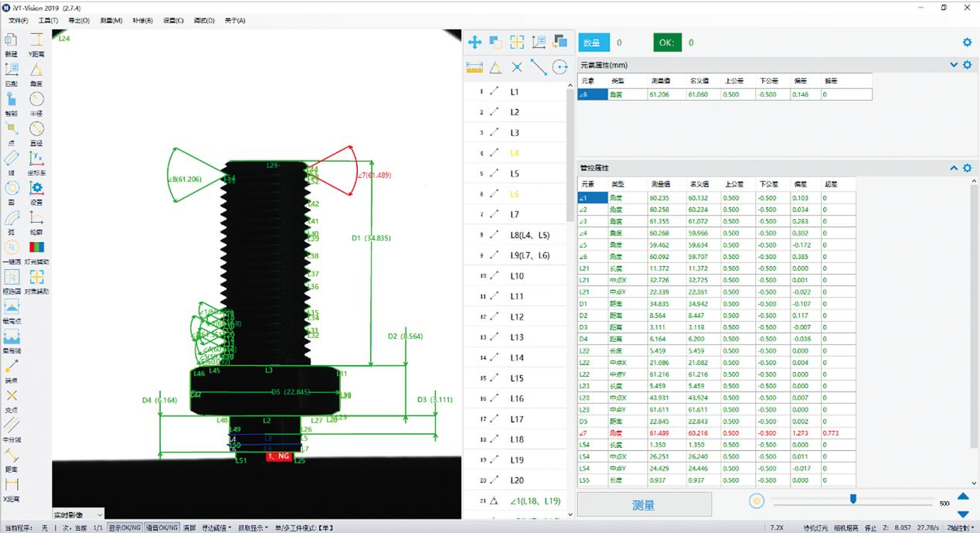This screenshot has height=533, width=980.
Task: Select the X距离 measurement tool
Action: tap(12, 487)
